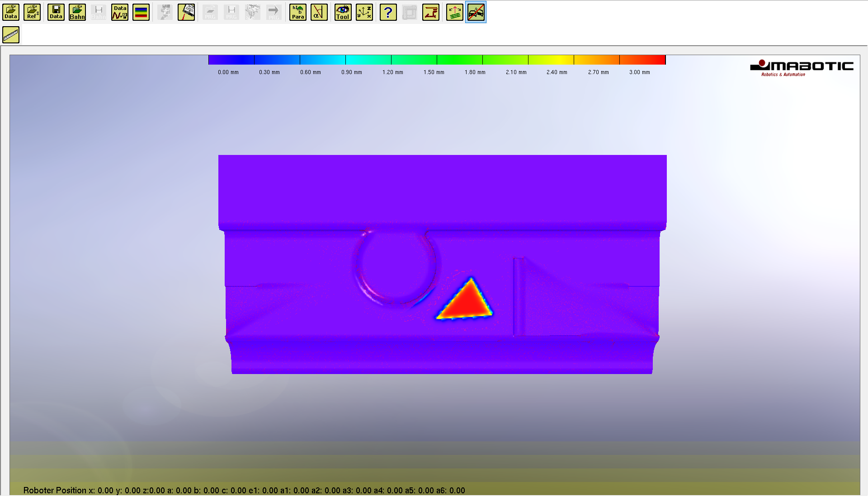Open the color scale stripes icon
Viewport: 868px width, 496px height.
pyautogui.click(x=141, y=12)
